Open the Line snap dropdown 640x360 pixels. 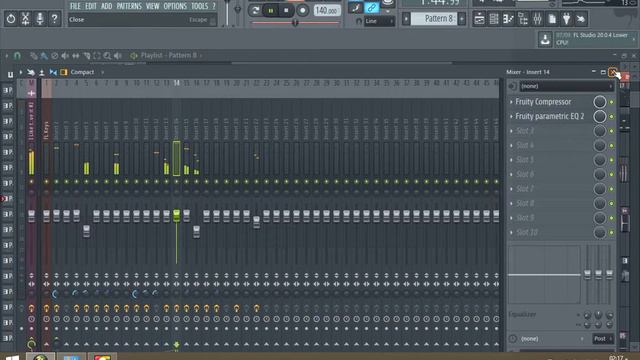[379, 21]
